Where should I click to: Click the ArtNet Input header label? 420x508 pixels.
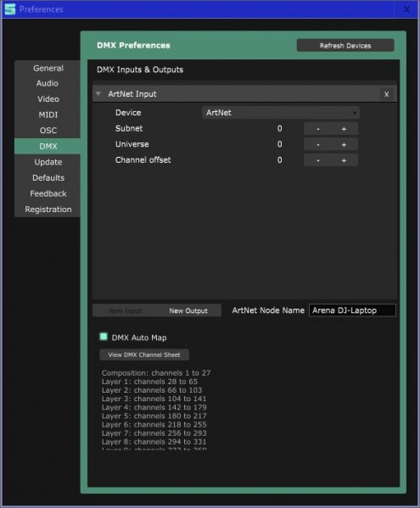(x=132, y=94)
